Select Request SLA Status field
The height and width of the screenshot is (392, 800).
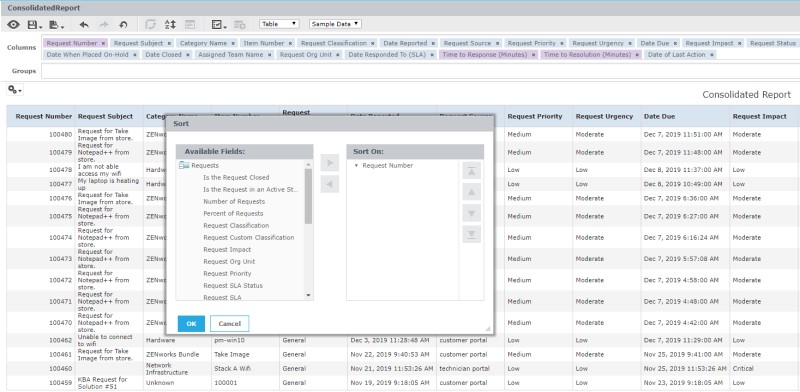click(233, 285)
